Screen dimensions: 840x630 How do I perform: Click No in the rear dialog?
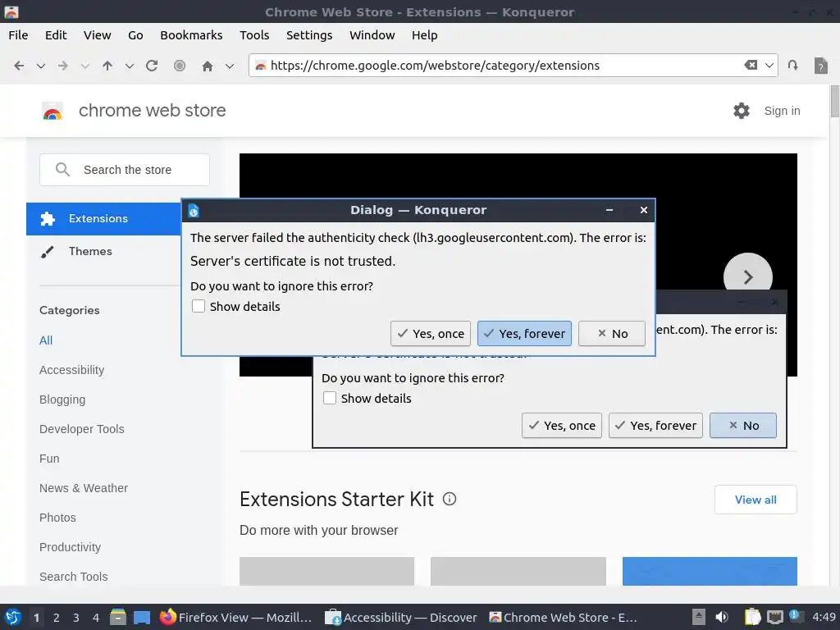point(743,426)
